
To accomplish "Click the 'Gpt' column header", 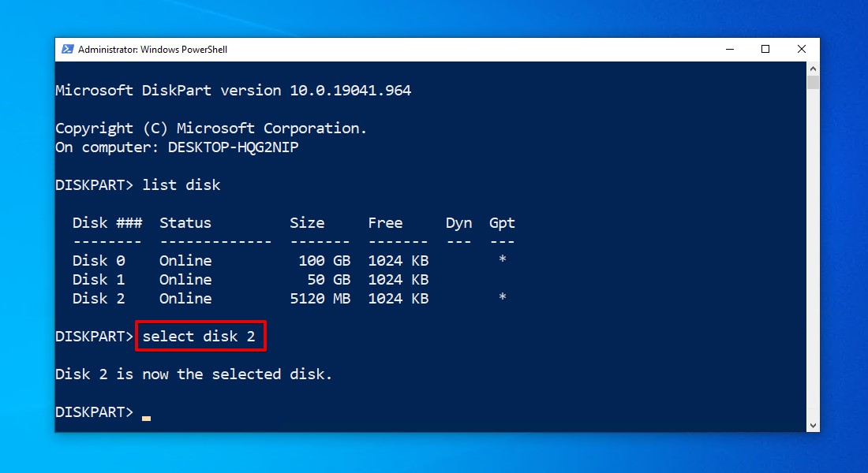I will pyautogui.click(x=502, y=223).
